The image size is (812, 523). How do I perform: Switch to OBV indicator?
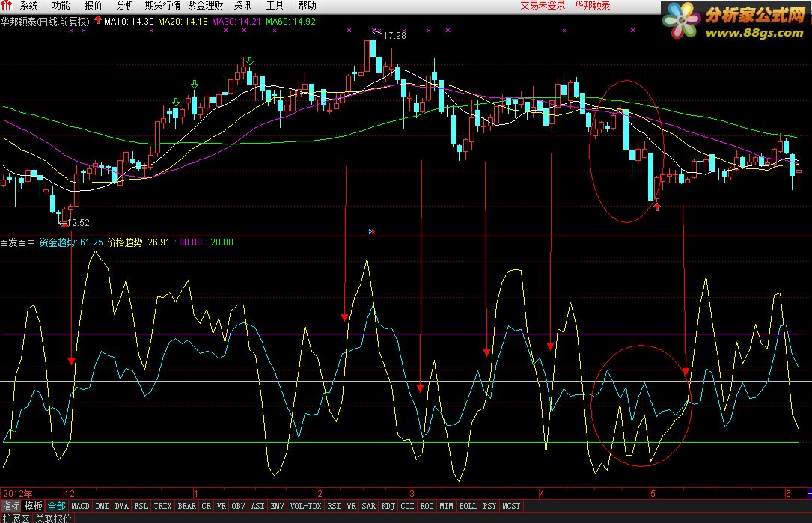(x=238, y=506)
